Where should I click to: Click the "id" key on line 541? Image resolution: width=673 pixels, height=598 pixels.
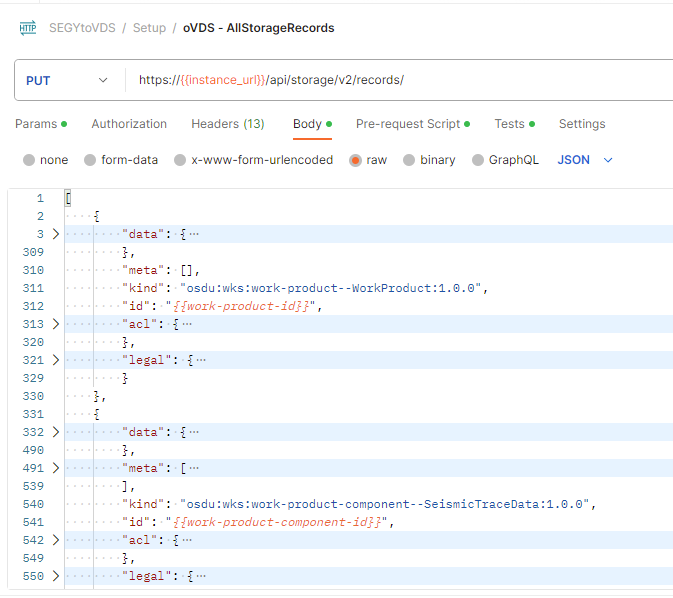[x=136, y=522]
